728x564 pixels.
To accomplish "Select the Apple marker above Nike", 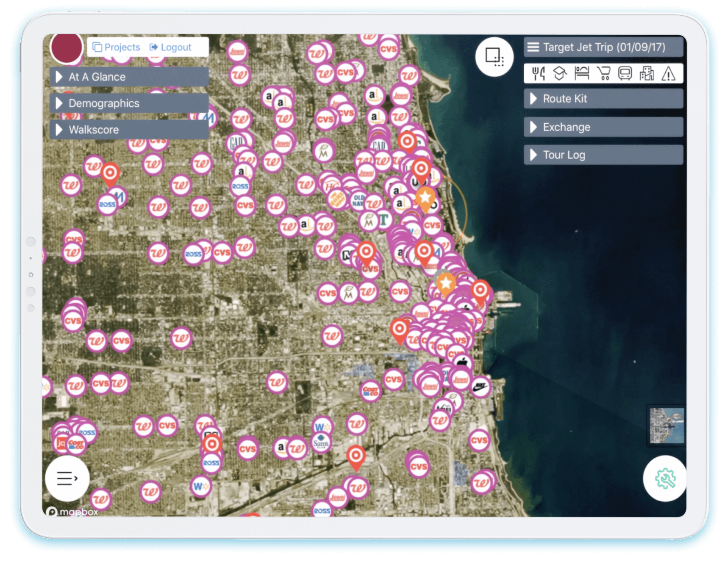I will click(463, 362).
